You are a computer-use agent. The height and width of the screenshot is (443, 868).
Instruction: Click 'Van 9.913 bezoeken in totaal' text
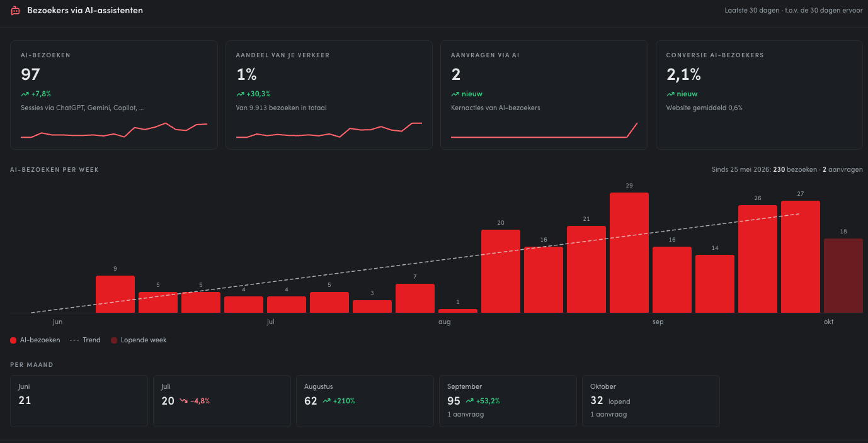281,108
